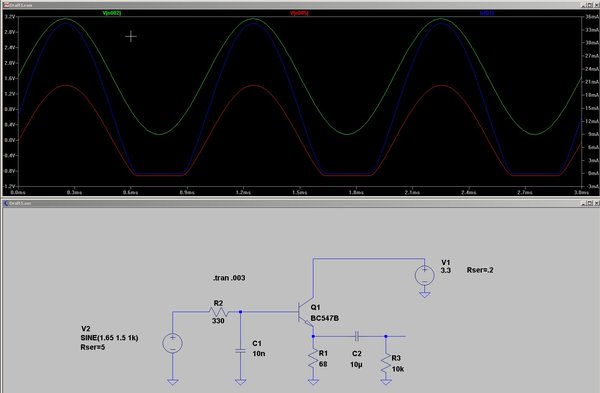Maximize the waveform plot window
This screenshot has height=393, width=600.
pyautogui.click(x=590, y=5)
